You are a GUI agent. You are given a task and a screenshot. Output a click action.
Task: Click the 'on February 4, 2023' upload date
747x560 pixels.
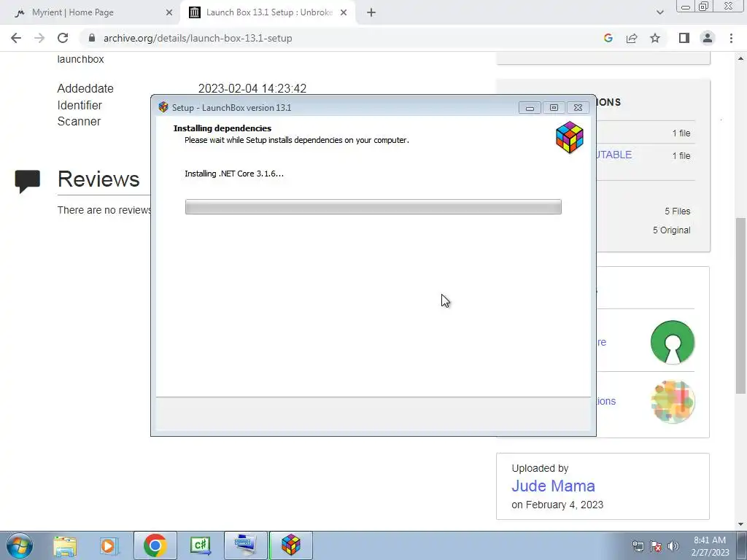point(557,505)
